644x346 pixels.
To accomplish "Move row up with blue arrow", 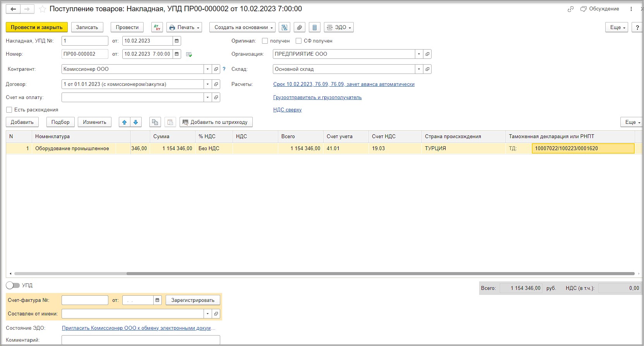I will 124,122.
